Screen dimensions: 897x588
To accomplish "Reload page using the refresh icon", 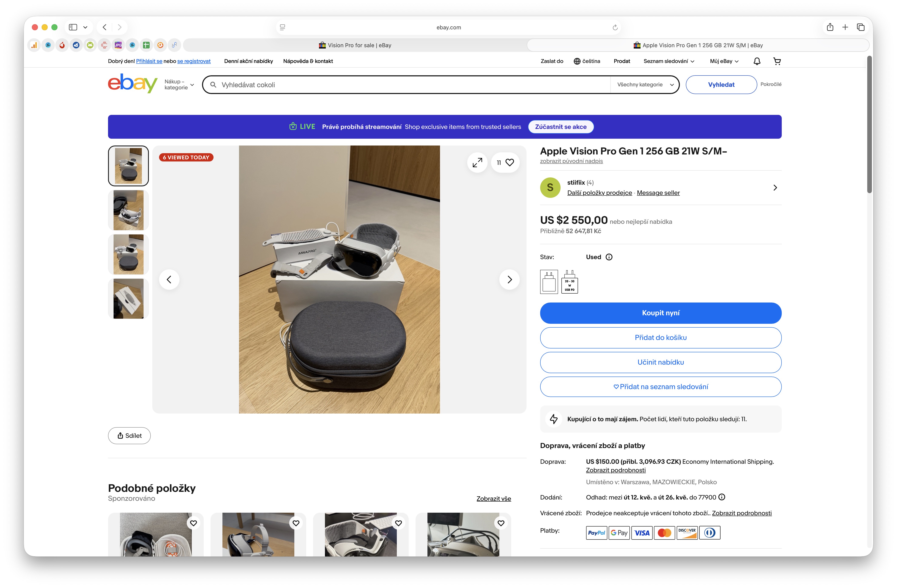I will pos(615,27).
